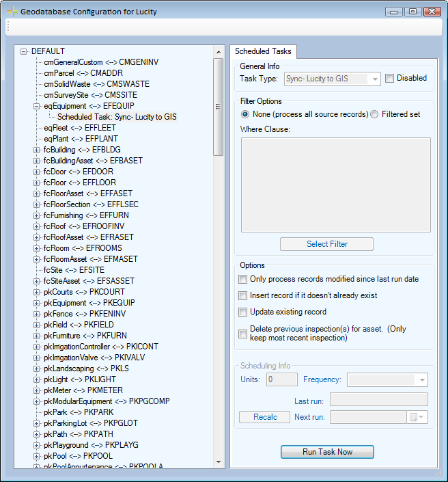Expand the fcBuilding node
This screenshot has width=448, height=482.
tap(37, 150)
